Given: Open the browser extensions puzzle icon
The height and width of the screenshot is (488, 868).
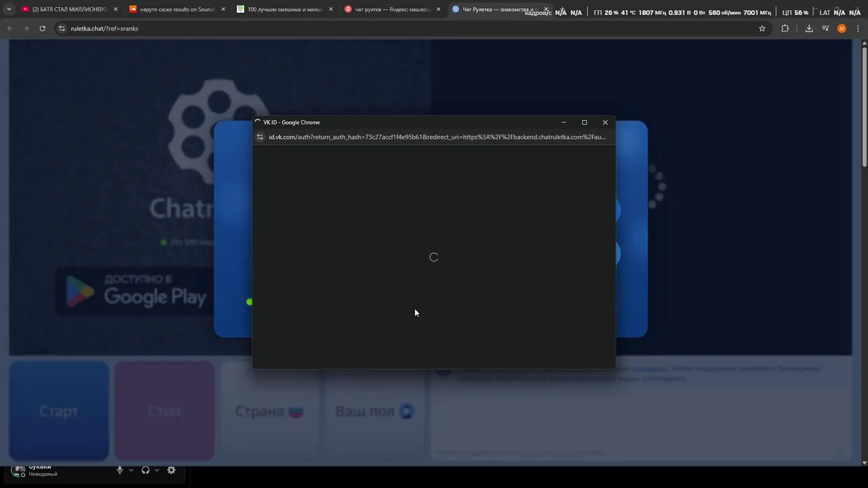Looking at the screenshot, I should pyautogui.click(x=785, y=28).
